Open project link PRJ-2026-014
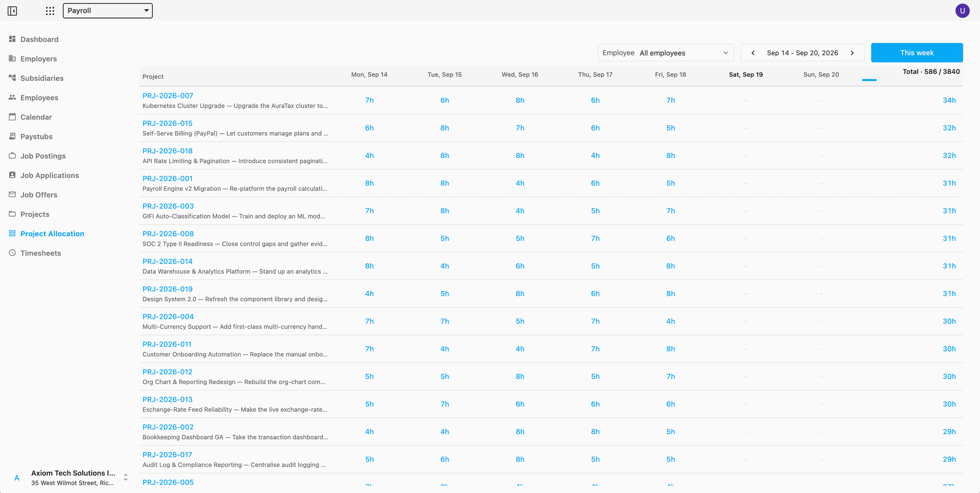 [x=167, y=261]
